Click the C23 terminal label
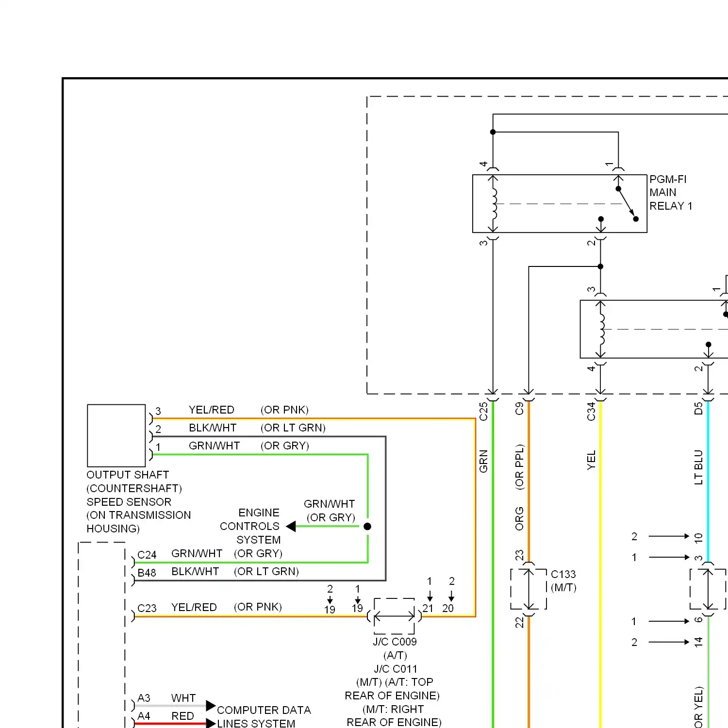Viewport: 728px width, 728px height. 147,608
